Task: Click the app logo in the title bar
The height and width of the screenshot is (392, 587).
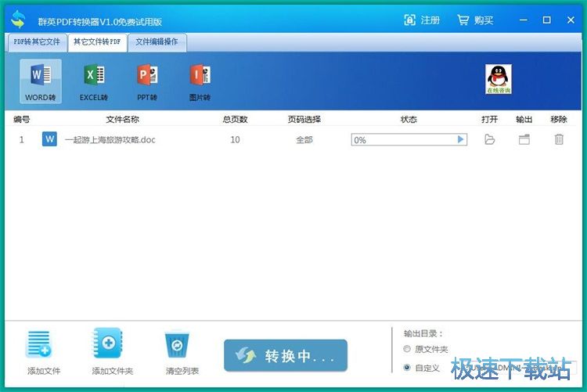Action: (x=18, y=20)
